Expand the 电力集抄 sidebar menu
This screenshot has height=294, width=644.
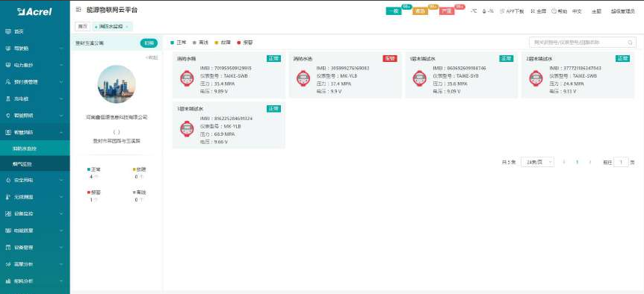[35, 65]
